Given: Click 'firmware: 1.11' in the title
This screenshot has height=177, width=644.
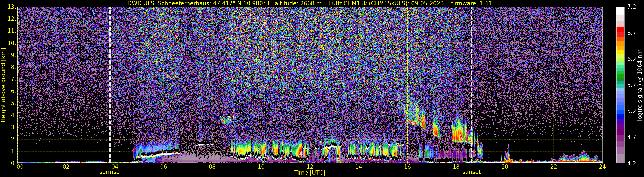Looking at the screenshot, I should point(472,3).
